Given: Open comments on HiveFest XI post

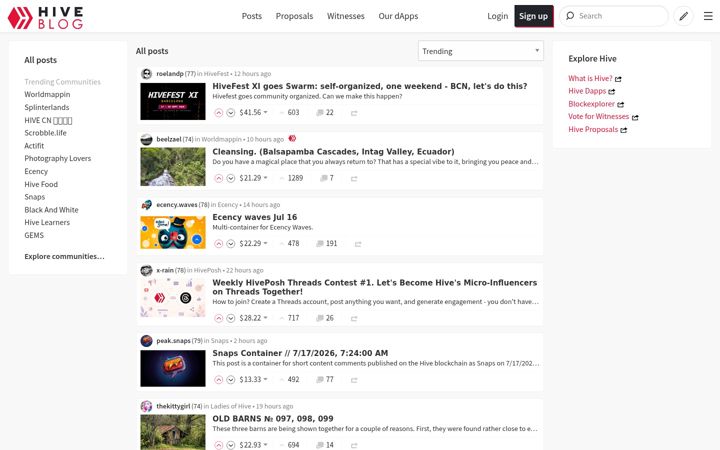Looking at the screenshot, I should coord(325,112).
